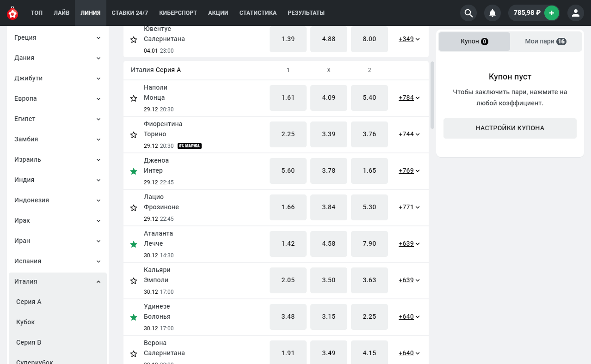This screenshot has height=364, width=591.
Task: Collapse the Италия section chevron
Action: click(x=98, y=281)
